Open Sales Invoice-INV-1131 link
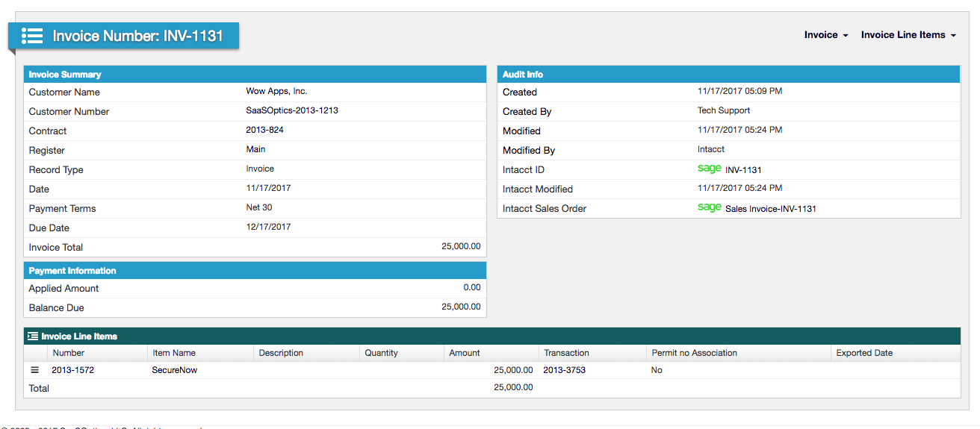 [771, 209]
